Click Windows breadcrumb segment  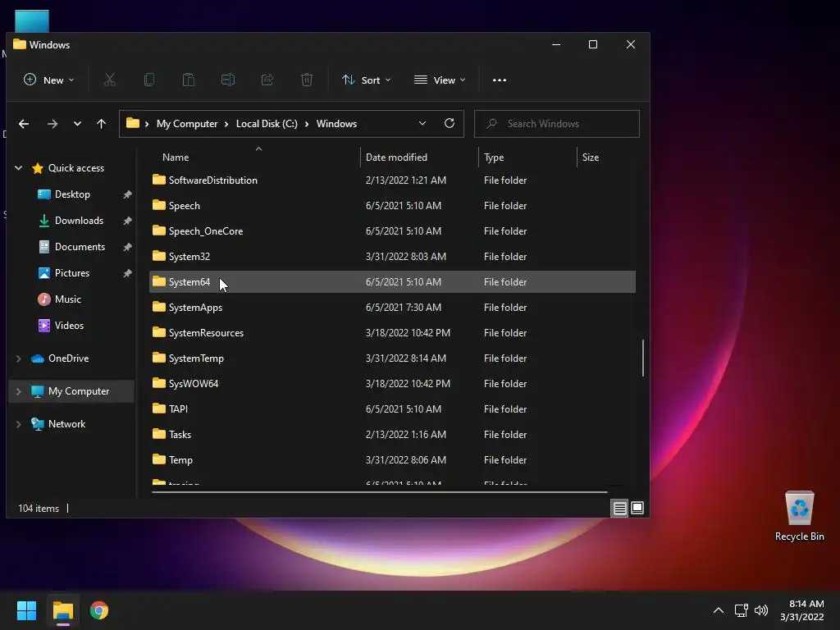(x=336, y=124)
